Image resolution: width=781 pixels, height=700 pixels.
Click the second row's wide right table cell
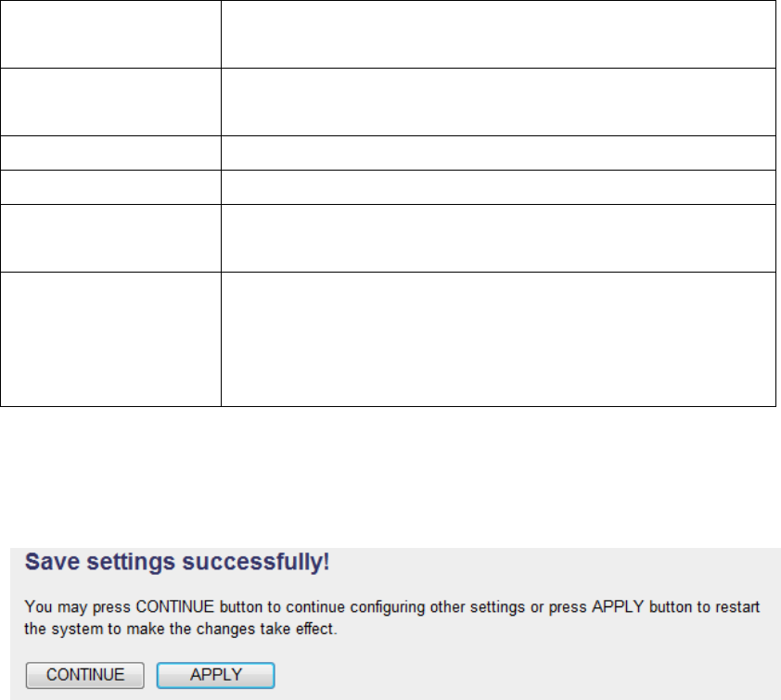[498, 102]
